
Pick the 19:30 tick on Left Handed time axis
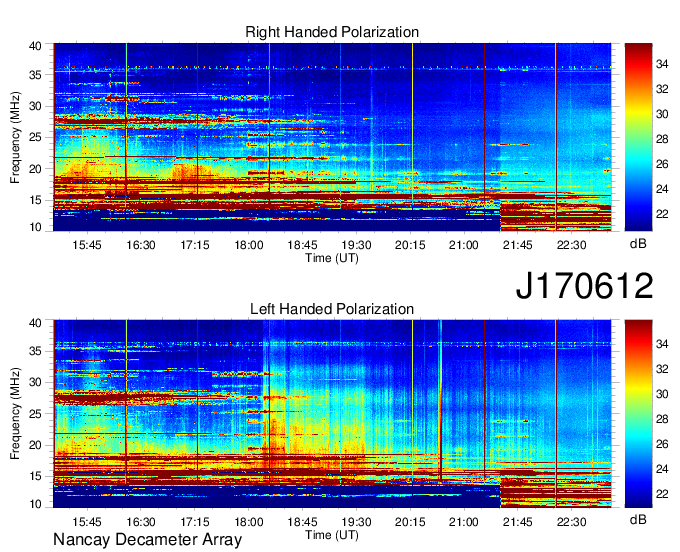click(x=356, y=522)
